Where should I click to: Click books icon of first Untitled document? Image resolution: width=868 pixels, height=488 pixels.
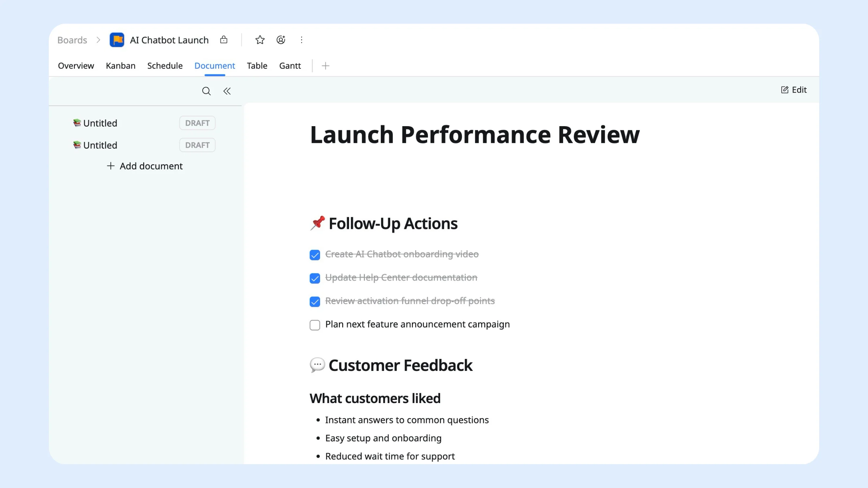pos(77,123)
